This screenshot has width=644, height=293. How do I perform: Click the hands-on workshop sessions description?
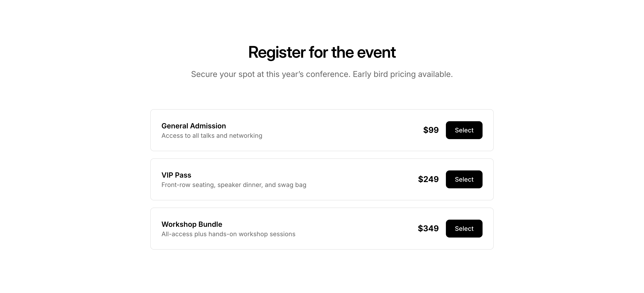coord(228,234)
